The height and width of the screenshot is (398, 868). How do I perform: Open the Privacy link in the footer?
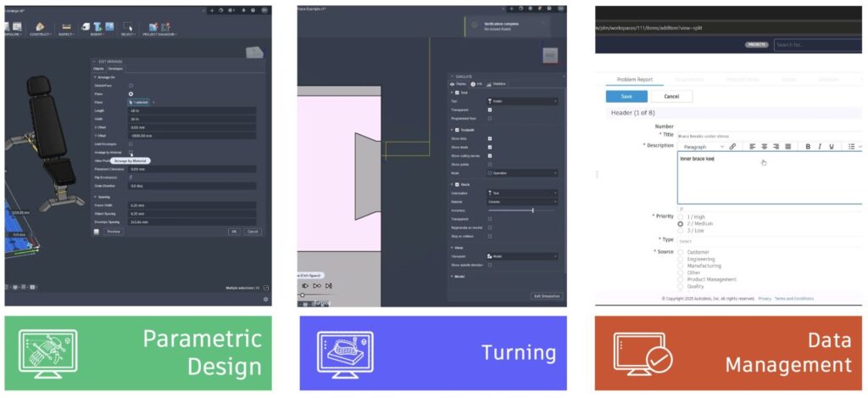pyautogui.click(x=765, y=299)
